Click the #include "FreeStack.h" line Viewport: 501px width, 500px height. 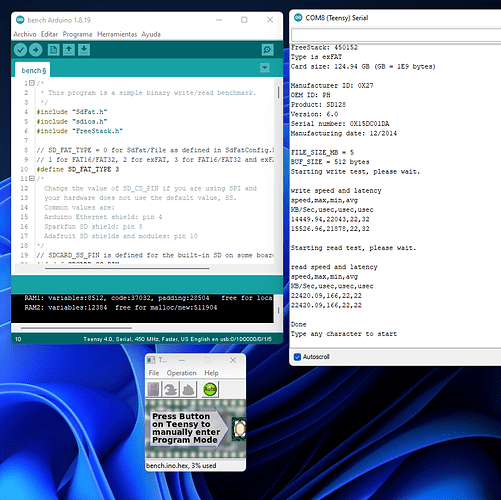point(80,131)
